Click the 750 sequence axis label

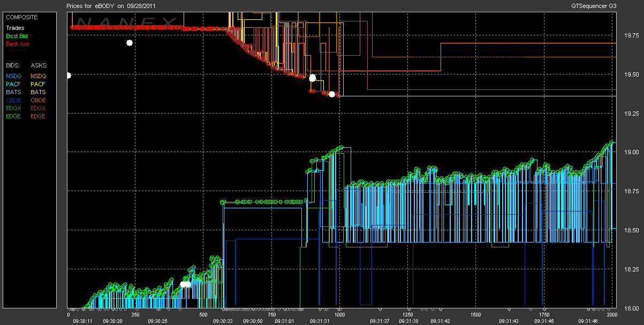click(271, 315)
